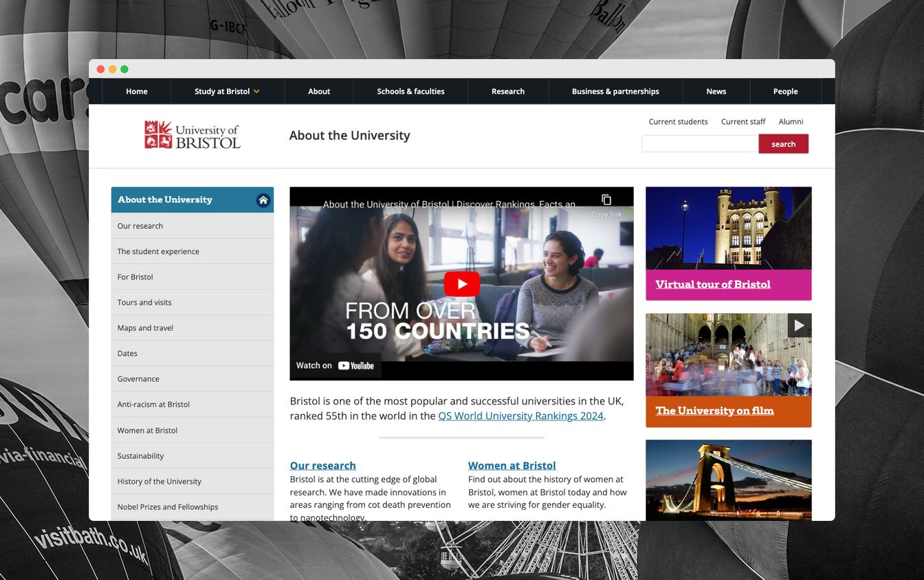The width and height of the screenshot is (924, 580).
Task: Open Governance in the sidebar
Action: (x=192, y=378)
